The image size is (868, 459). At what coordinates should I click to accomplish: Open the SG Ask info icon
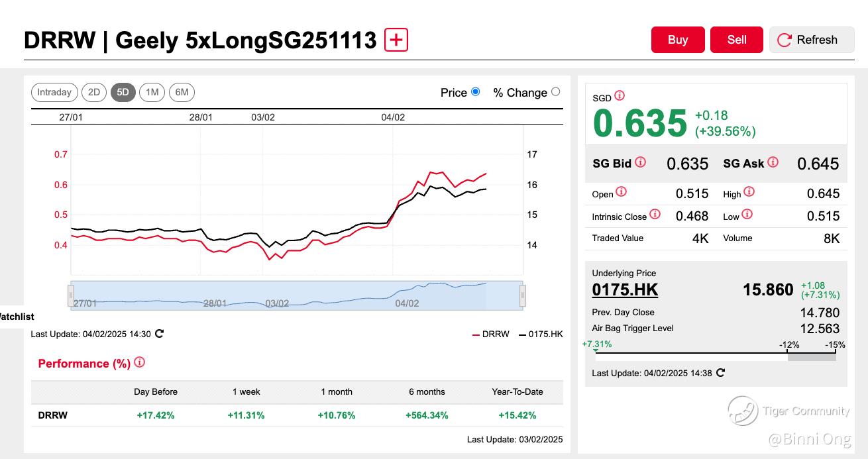pos(773,162)
